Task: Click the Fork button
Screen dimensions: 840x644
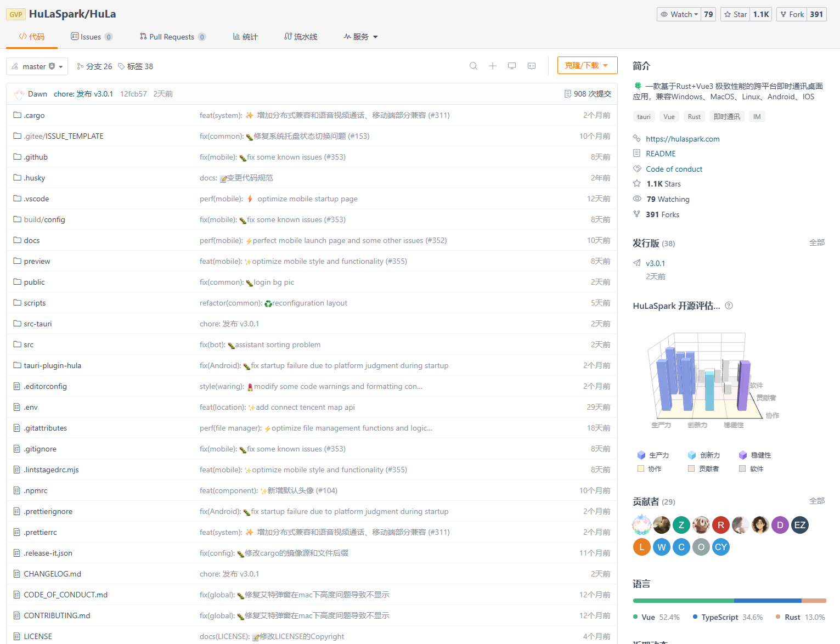Action: 792,14
